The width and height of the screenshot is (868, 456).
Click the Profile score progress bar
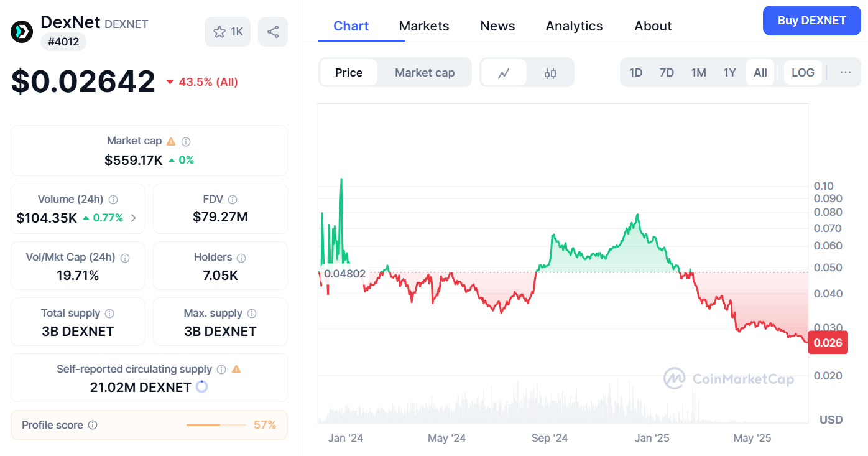click(216, 425)
